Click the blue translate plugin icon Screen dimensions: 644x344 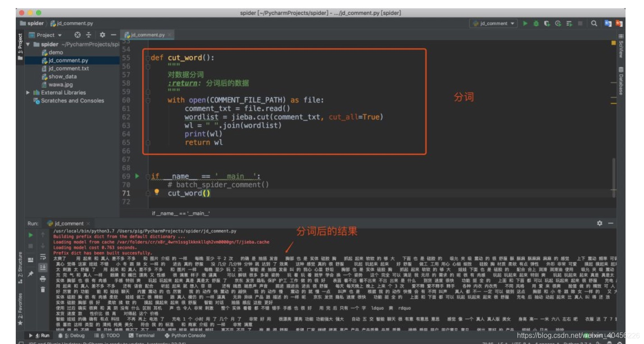pos(608,23)
